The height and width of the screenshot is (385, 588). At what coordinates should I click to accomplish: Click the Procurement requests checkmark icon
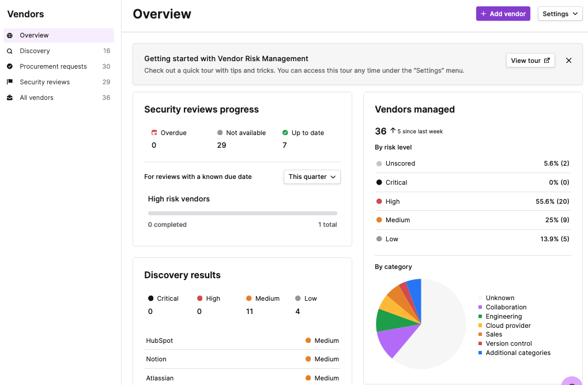click(x=10, y=66)
